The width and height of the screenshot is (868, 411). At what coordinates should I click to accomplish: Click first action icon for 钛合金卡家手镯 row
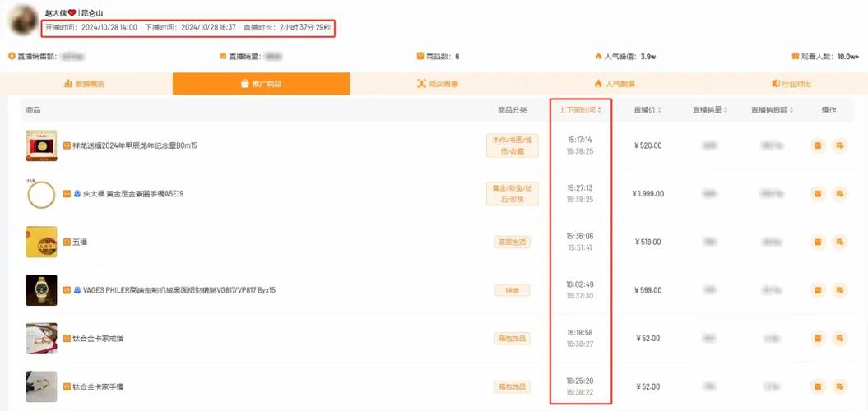tap(818, 386)
